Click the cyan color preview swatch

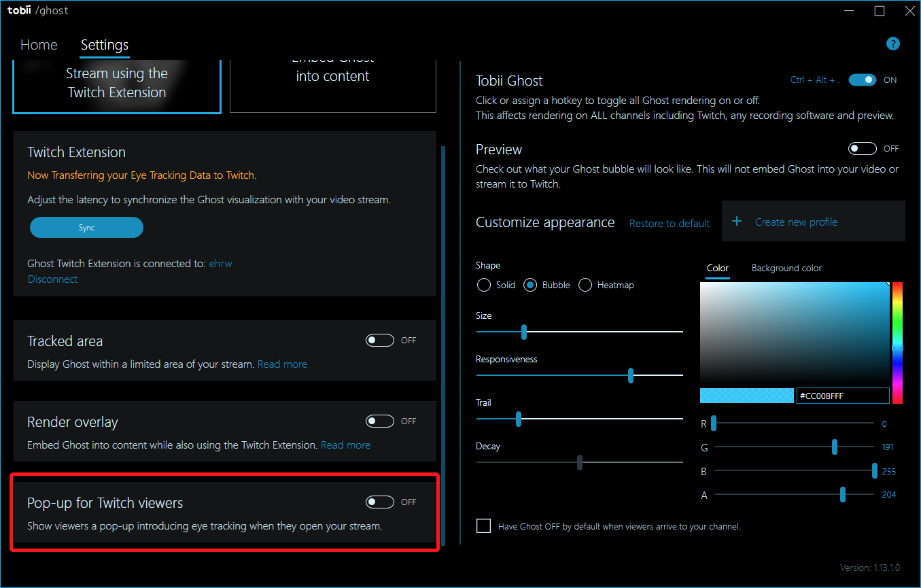(x=747, y=396)
